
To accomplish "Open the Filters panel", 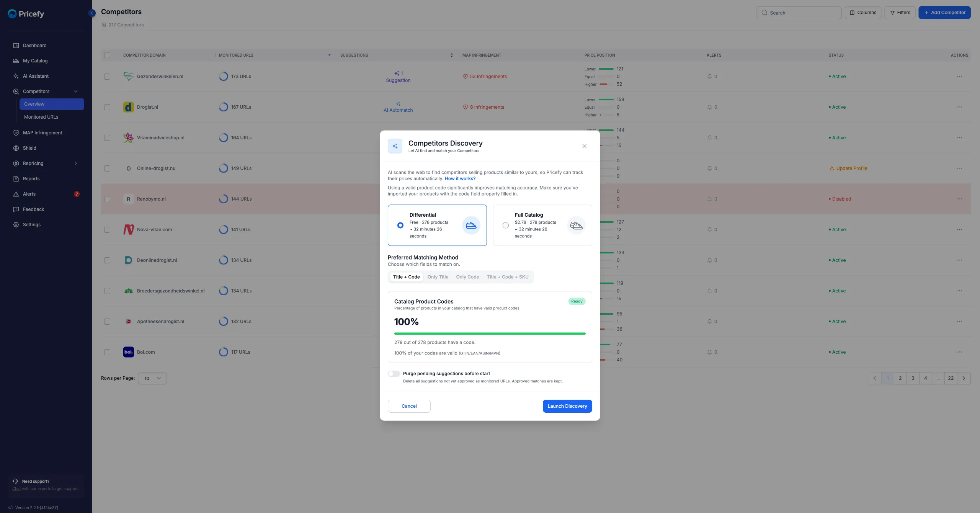I will click(900, 13).
